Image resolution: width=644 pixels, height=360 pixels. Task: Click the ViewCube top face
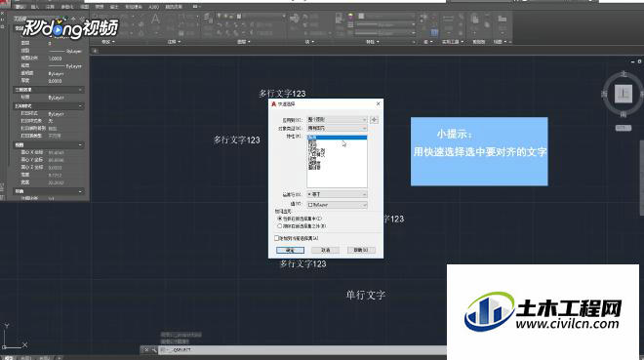click(x=624, y=94)
